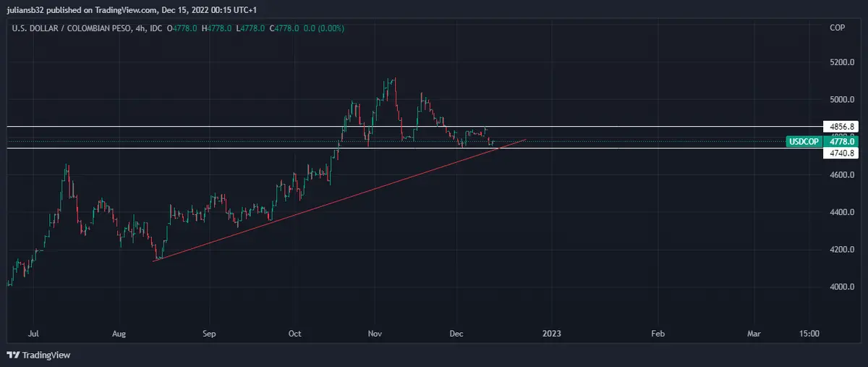The width and height of the screenshot is (868, 367).
Task: Click the 2023 label on time axis
Action: [551, 334]
